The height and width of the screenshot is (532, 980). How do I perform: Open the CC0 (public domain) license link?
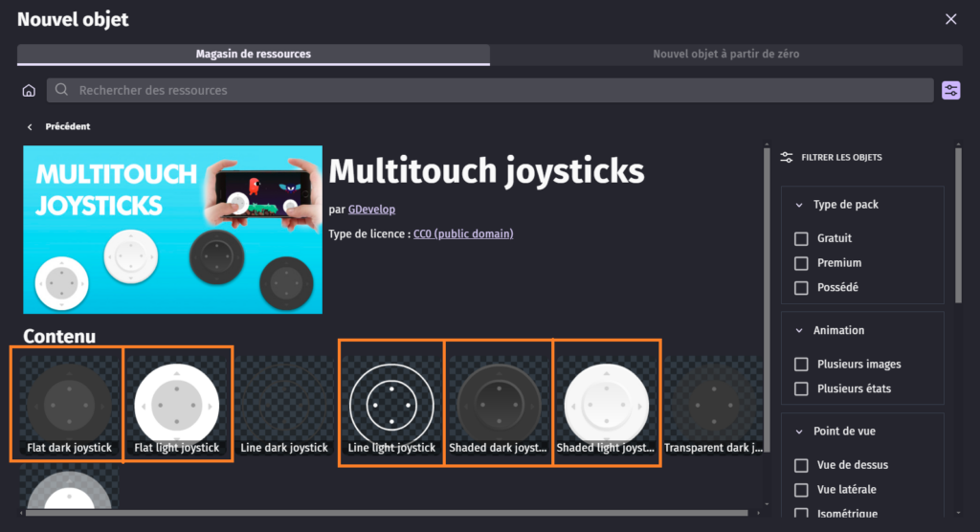point(462,233)
